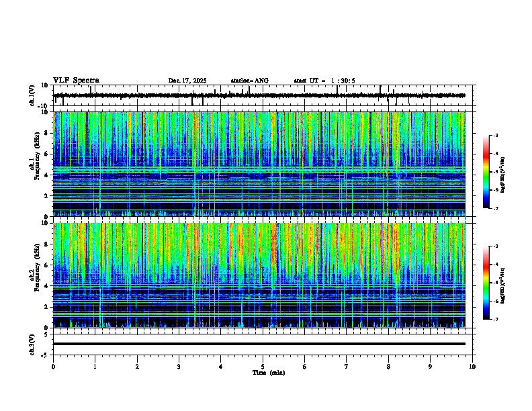This screenshot has height=411, width=532.
Task: Click the ch.1 spectrogram panel
Action: (259, 164)
